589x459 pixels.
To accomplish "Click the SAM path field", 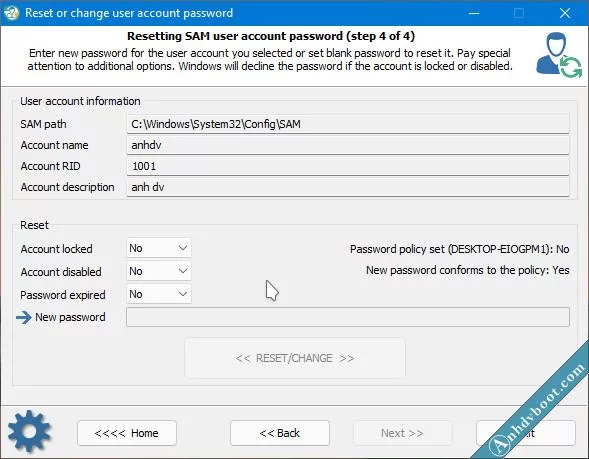I will pyautogui.click(x=348, y=124).
